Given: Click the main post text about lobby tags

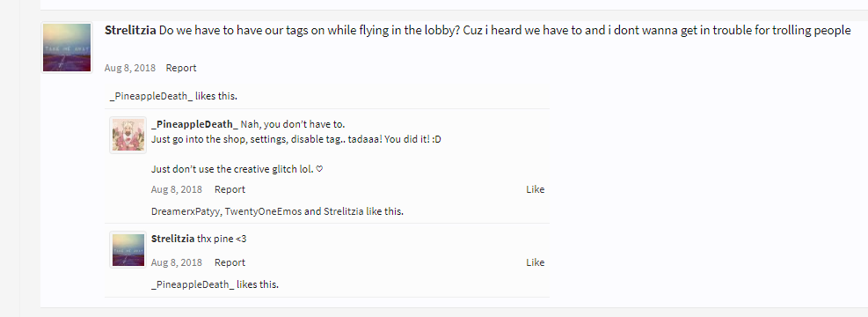Looking at the screenshot, I should [x=505, y=31].
